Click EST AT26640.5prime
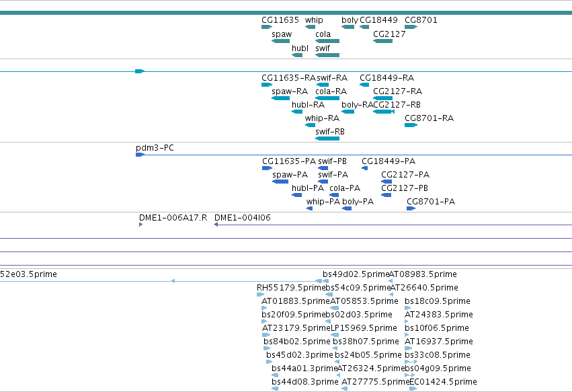This screenshot has height=392, width=572. 391,295
